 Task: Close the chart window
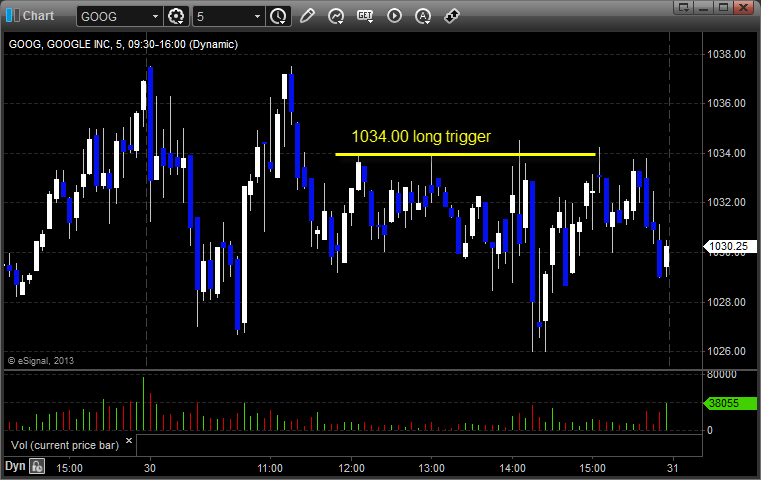(x=743, y=7)
